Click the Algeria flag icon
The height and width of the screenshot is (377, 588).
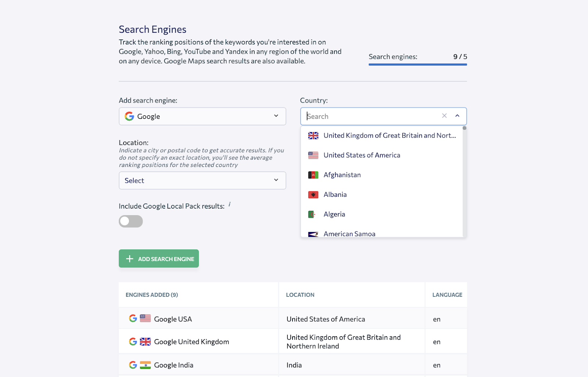[x=312, y=214]
